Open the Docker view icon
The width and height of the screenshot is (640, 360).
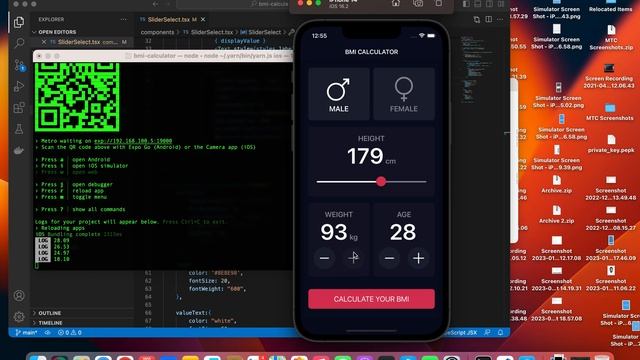[x=19, y=151]
